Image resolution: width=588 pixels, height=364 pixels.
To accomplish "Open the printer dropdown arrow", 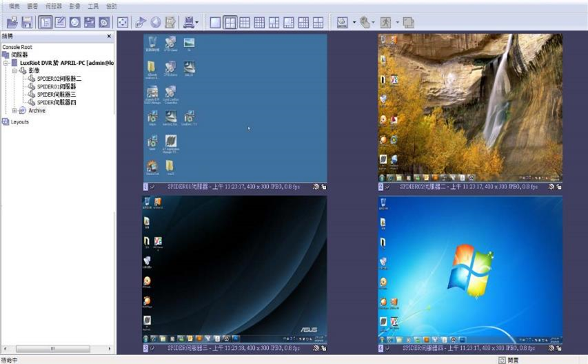I will [197, 23].
